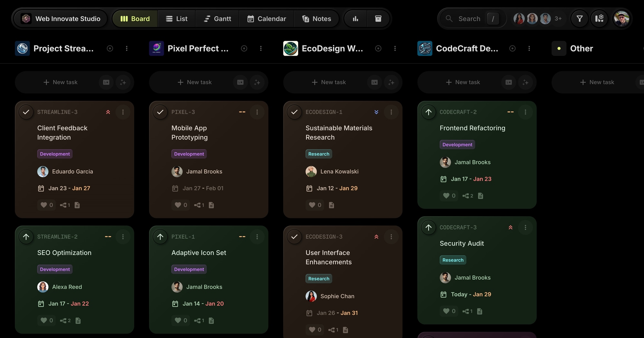Select the Sophie Chan avatar on User Interface Enhancements
Screen dimensions: 644x338
pos(311,296)
